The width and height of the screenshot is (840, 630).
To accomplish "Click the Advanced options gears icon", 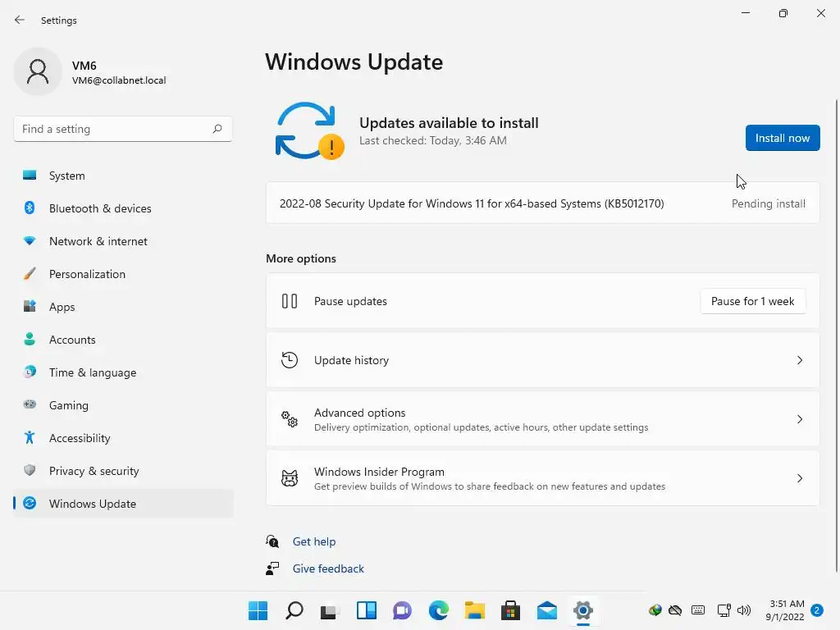I will (x=290, y=419).
